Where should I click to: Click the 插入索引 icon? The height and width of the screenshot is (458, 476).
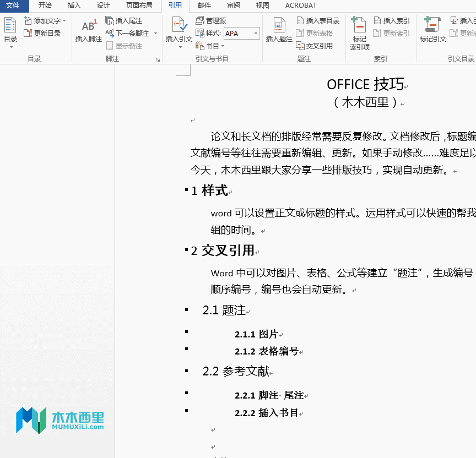point(377,20)
